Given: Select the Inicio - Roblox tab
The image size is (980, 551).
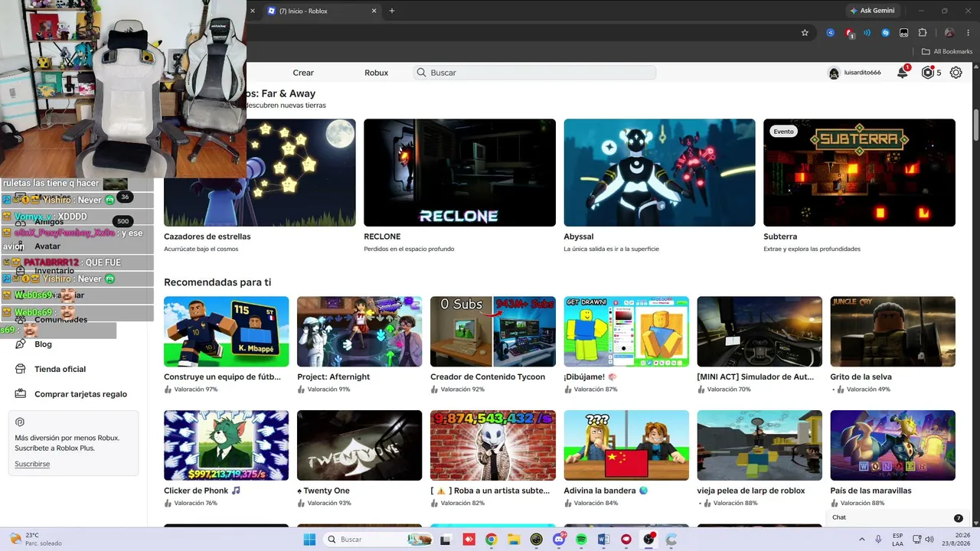Looking at the screenshot, I should pyautogui.click(x=322, y=11).
